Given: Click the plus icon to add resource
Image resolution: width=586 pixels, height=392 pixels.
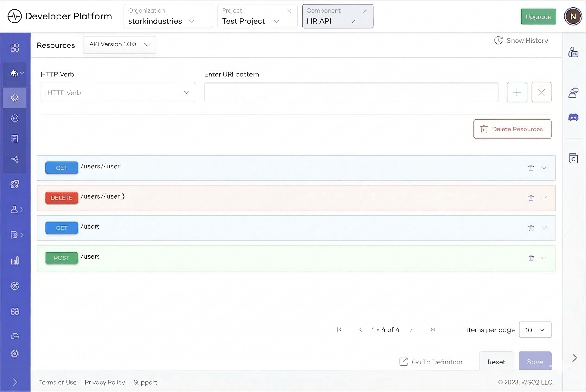Looking at the screenshot, I should point(517,92).
